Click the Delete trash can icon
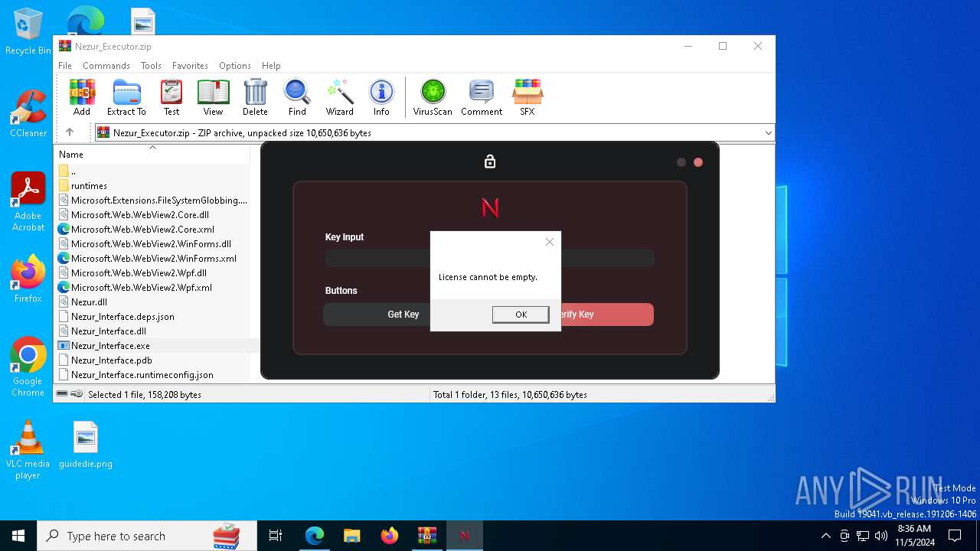The height and width of the screenshot is (551, 980). coord(255,97)
